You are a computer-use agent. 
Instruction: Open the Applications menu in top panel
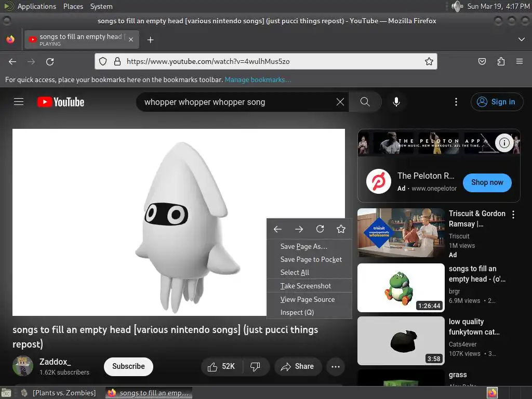[x=37, y=6]
